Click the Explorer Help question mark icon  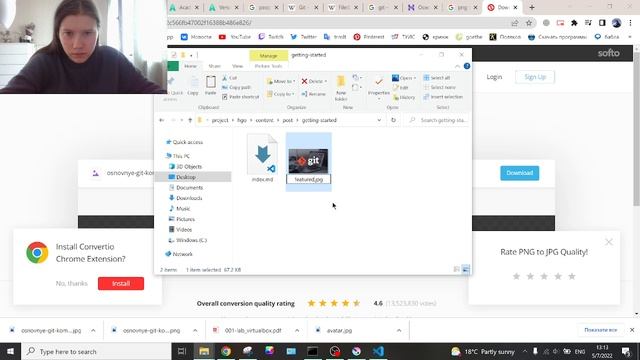point(467,66)
